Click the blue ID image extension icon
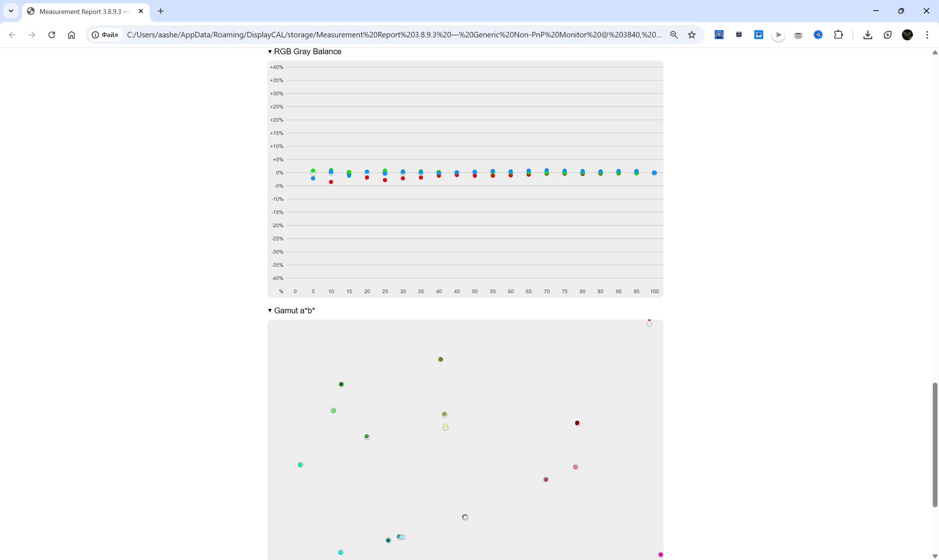The image size is (939, 560). (759, 35)
